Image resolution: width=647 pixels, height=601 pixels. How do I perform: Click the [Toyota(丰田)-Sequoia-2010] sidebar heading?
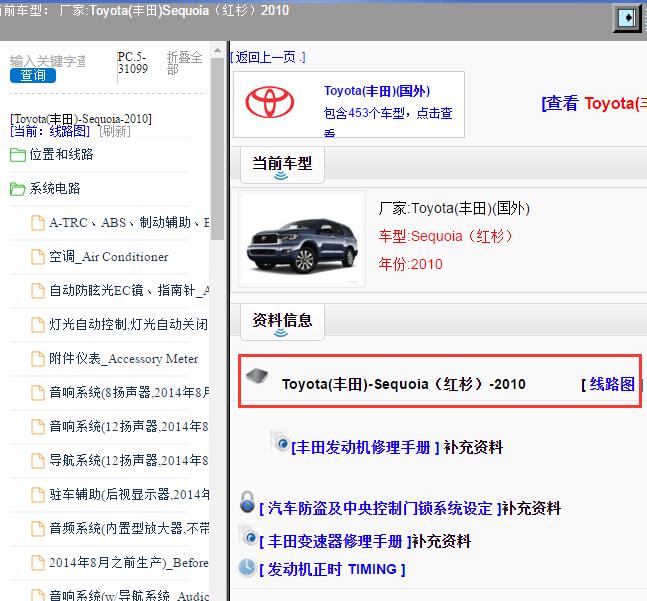[x=81, y=119]
